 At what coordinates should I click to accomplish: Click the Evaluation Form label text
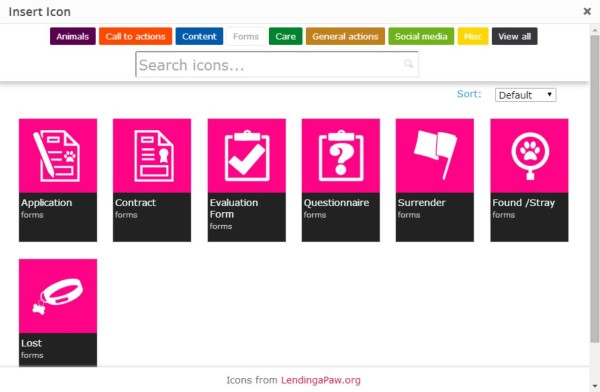[233, 208]
